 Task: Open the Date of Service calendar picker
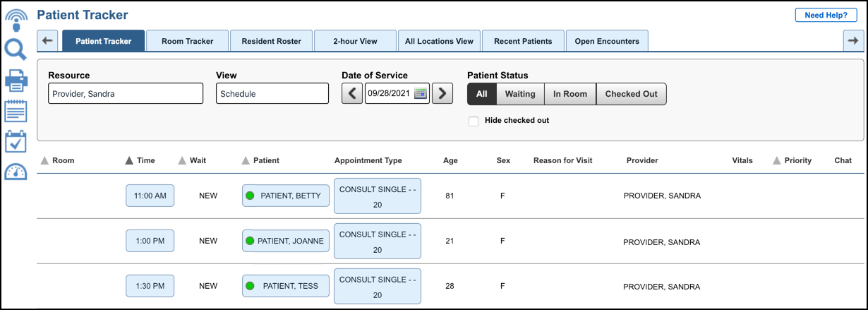[421, 94]
